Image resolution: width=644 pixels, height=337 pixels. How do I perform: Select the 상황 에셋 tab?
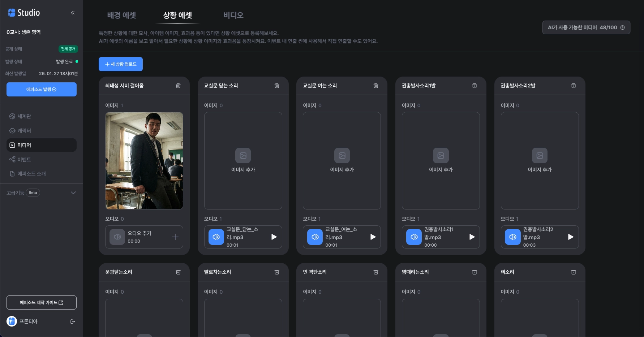[177, 15]
